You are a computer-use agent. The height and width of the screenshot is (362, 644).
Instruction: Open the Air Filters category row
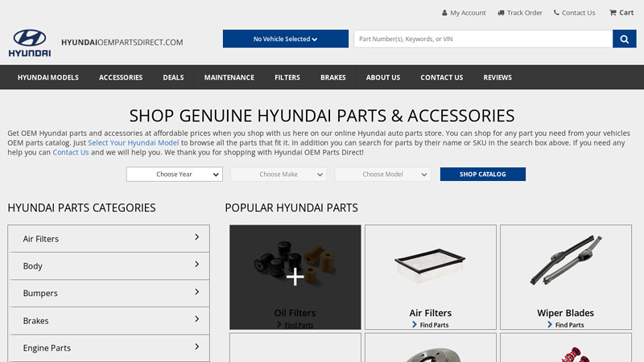coord(109,238)
